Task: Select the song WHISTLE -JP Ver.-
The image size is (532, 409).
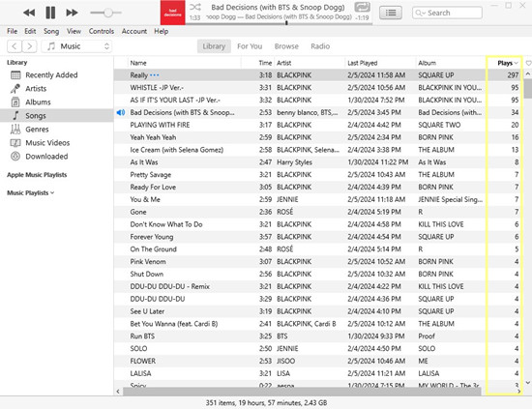Action: point(157,88)
